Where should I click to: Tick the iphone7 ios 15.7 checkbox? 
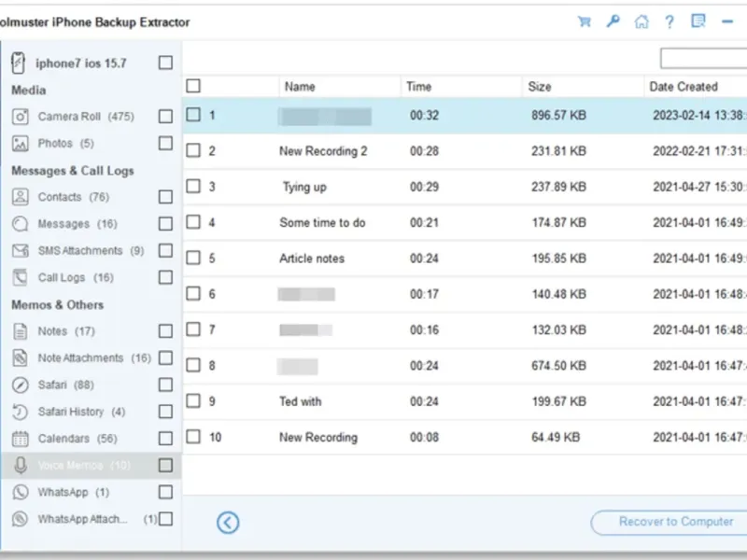[165, 63]
